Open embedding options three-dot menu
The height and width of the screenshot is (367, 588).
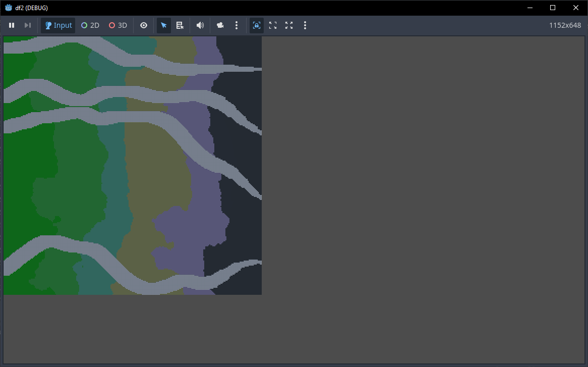[x=305, y=25]
